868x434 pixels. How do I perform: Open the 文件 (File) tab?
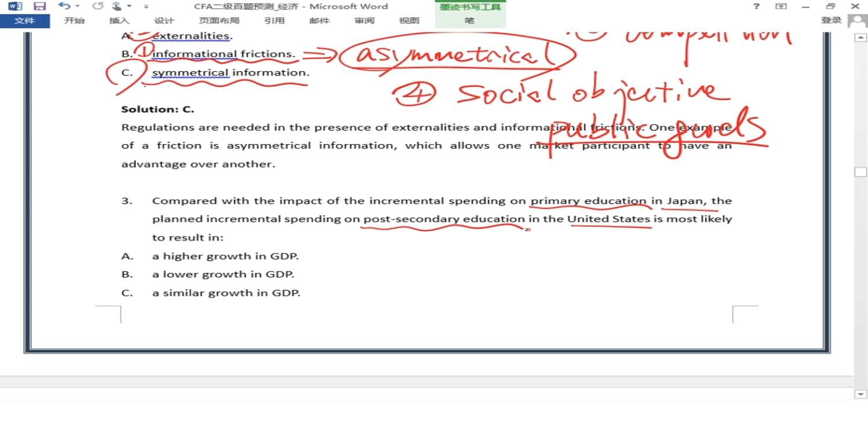24,21
